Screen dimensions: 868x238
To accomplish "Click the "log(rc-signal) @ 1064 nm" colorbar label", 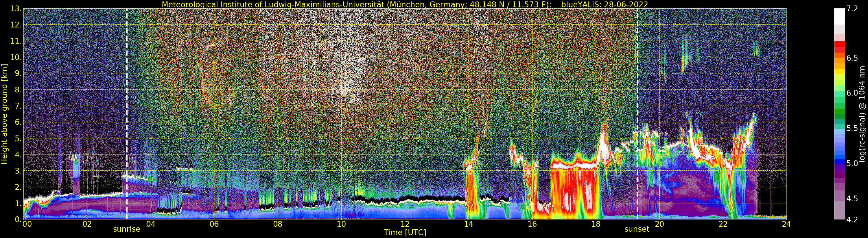I will click(x=863, y=114).
